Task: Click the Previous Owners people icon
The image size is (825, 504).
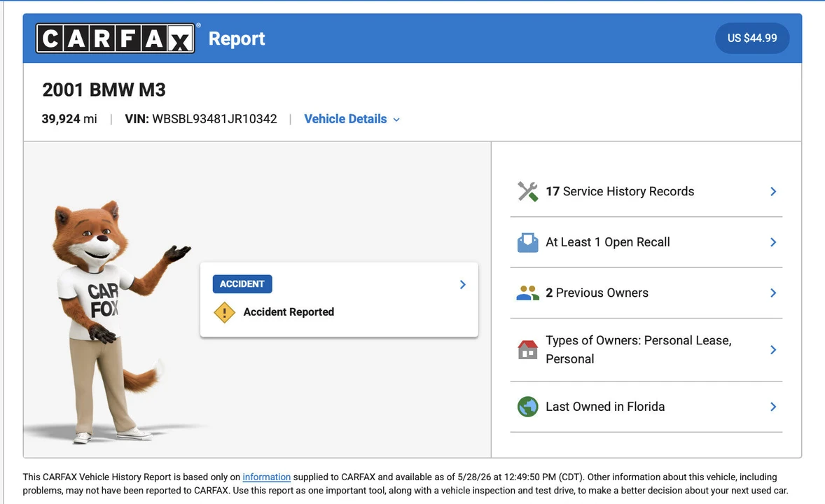Action: [527, 293]
